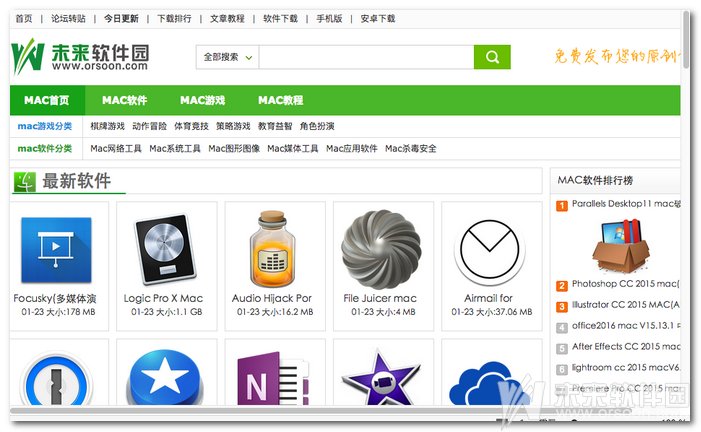Click the Mac杀毒安全 category link
The width and height of the screenshot is (701, 432).
[x=411, y=148]
